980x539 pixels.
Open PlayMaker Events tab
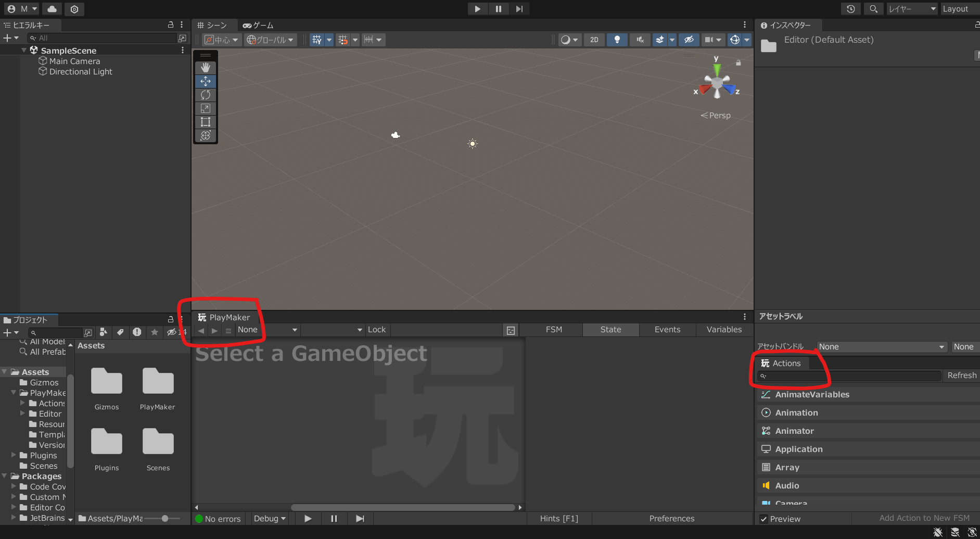(667, 330)
